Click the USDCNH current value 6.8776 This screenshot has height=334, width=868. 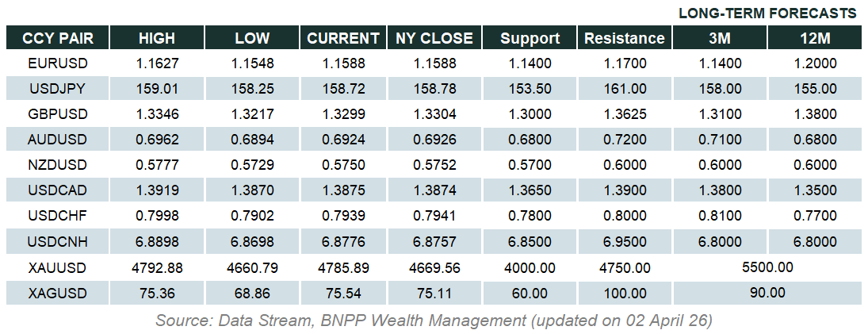tap(343, 242)
